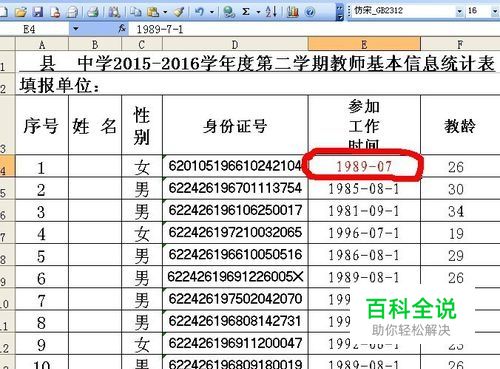This screenshot has height=369, width=500.
Task: Click the 姓名 header cell
Action: click(95, 126)
